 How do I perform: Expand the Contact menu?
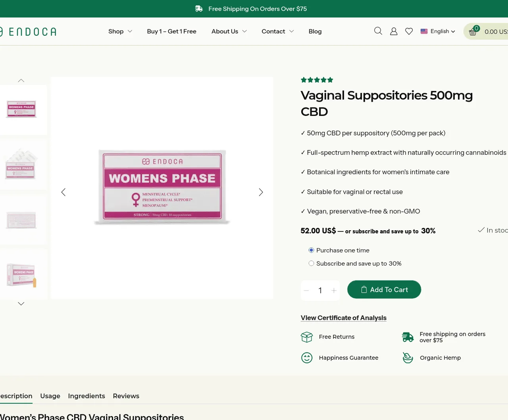(277, 31)
